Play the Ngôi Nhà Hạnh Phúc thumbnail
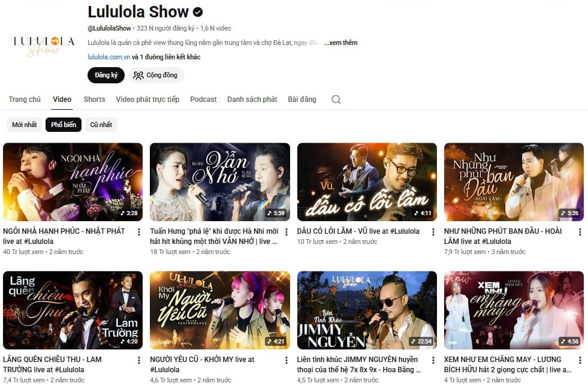Image resolution: width=588 pixels, height=389 pixels. click(x=73, y=182)
